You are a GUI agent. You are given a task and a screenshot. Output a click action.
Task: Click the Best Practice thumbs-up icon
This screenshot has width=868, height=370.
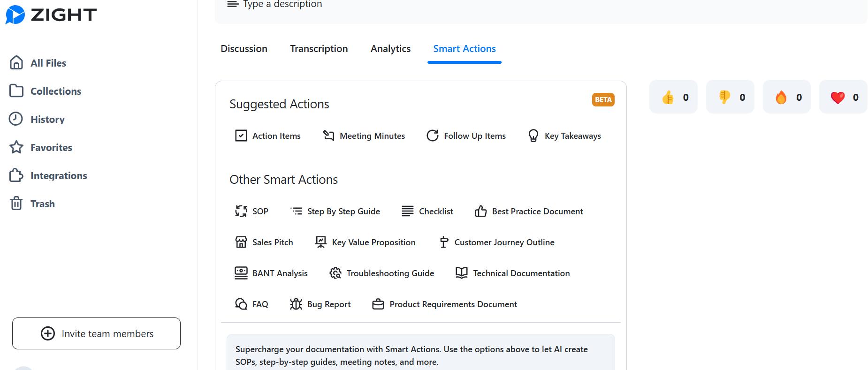click(x=480, y=211)
